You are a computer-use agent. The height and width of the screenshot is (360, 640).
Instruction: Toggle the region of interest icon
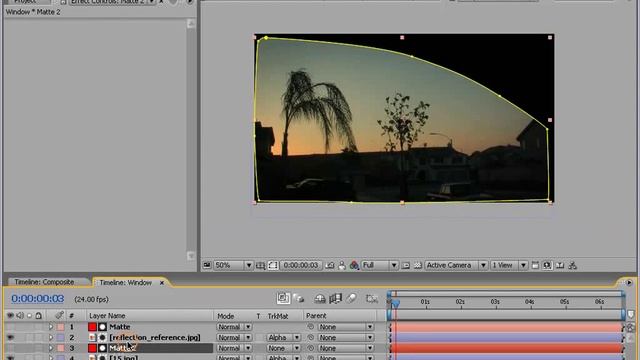(273, 266)
